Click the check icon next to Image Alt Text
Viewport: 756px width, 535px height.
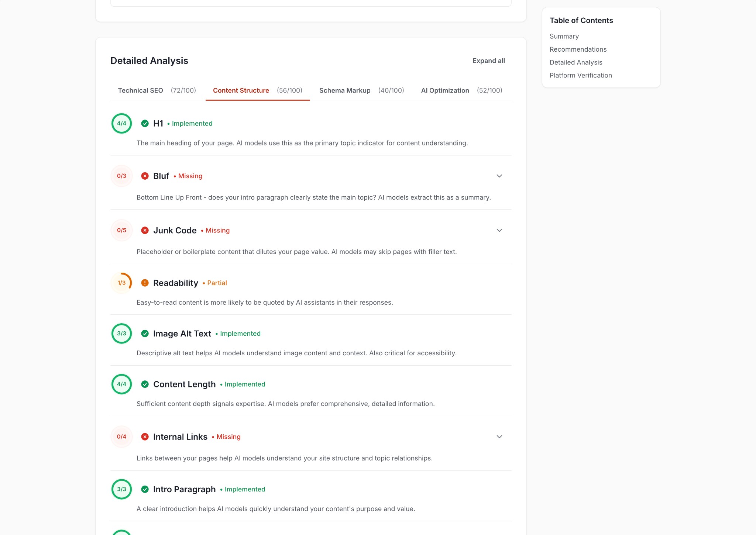pos(144,333)
